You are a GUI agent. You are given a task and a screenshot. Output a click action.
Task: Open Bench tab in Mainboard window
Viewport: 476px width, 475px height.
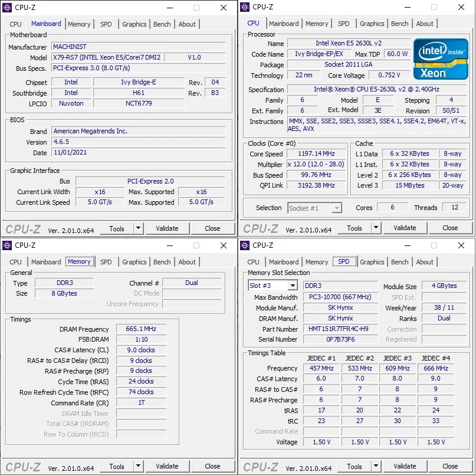tap(162, 24)
